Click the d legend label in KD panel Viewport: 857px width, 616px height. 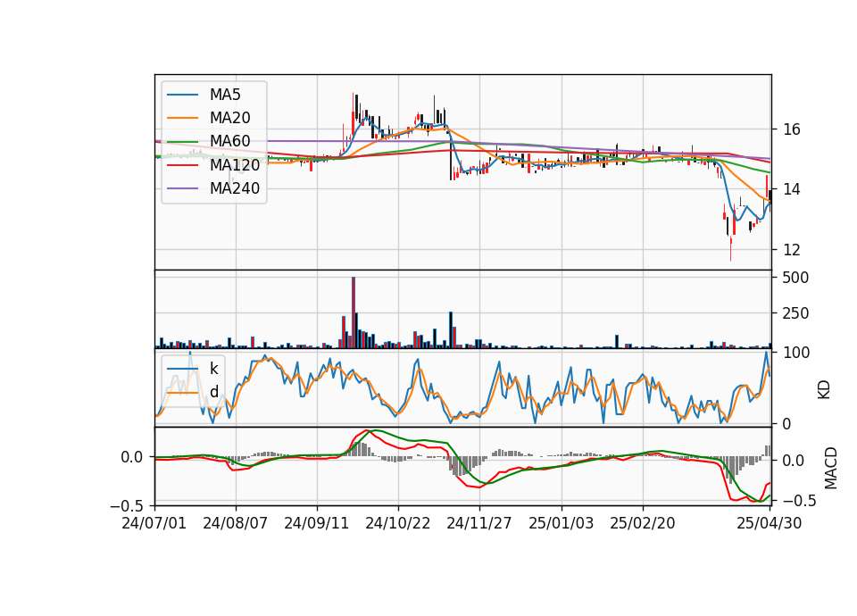[214, 392]
